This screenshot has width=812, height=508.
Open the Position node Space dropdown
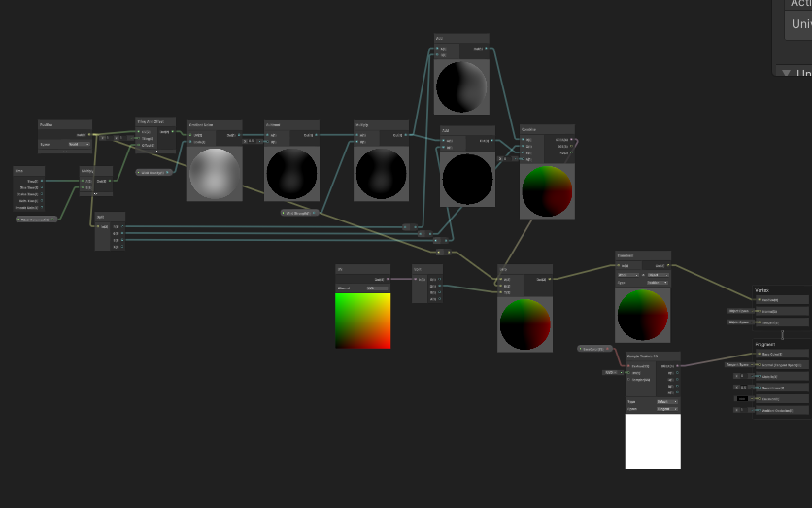click(x=79, y=144)
